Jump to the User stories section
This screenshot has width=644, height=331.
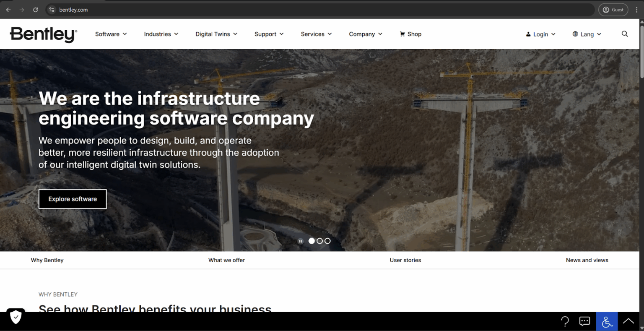click(x=405, y=260)
